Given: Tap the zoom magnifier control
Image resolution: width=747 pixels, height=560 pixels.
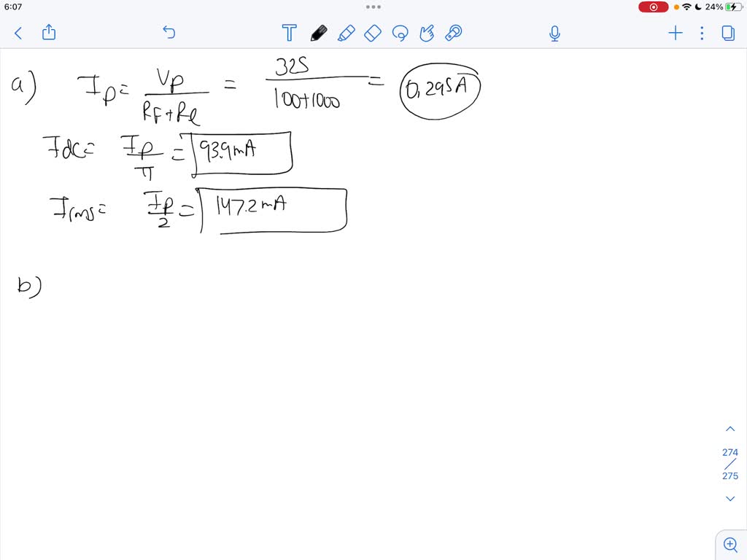Looking at the screenshot, I should pos(730,544).
